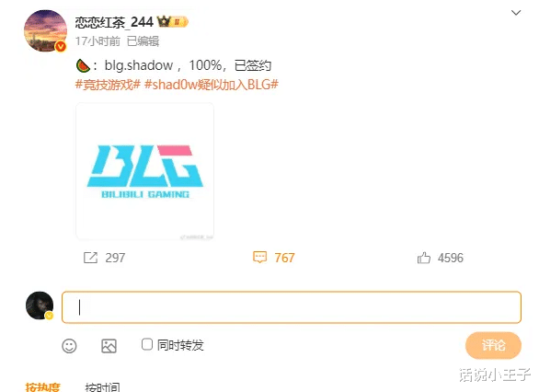
Task: Enable the 同时转发 checkbox
Action: point(147,344)
